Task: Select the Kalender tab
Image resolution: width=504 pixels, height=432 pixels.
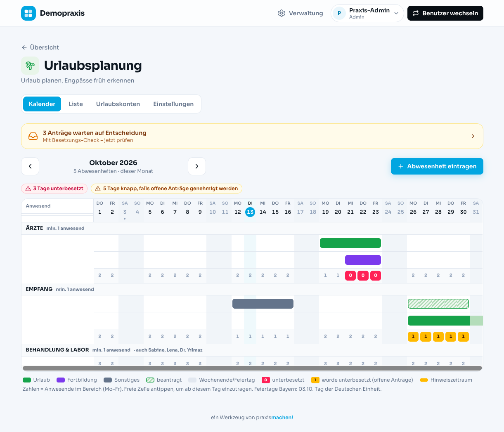Action: pos(42,104)
